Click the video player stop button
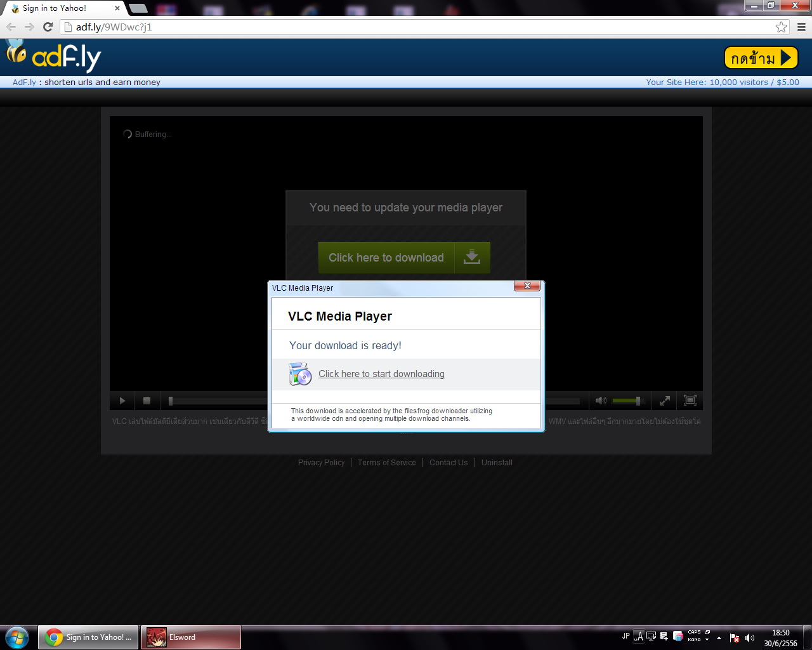Image resolution: width=812 pixels, height=650 pixels. click(x=147, y=401)
